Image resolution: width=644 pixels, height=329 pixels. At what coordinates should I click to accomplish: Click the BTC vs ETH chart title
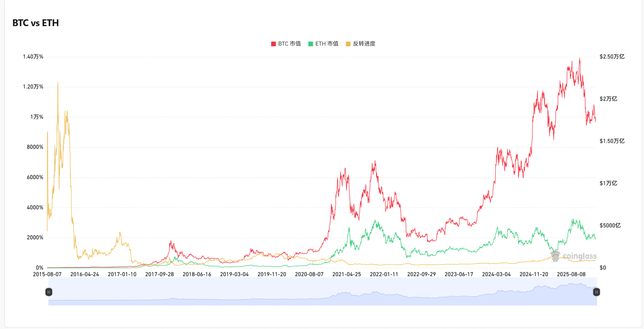36,23
